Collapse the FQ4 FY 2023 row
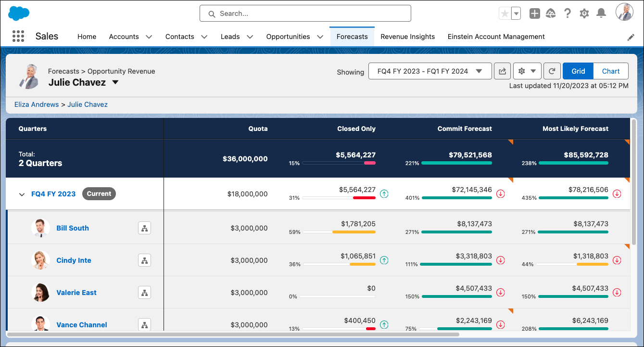644x347 pixels. [22, 194]
